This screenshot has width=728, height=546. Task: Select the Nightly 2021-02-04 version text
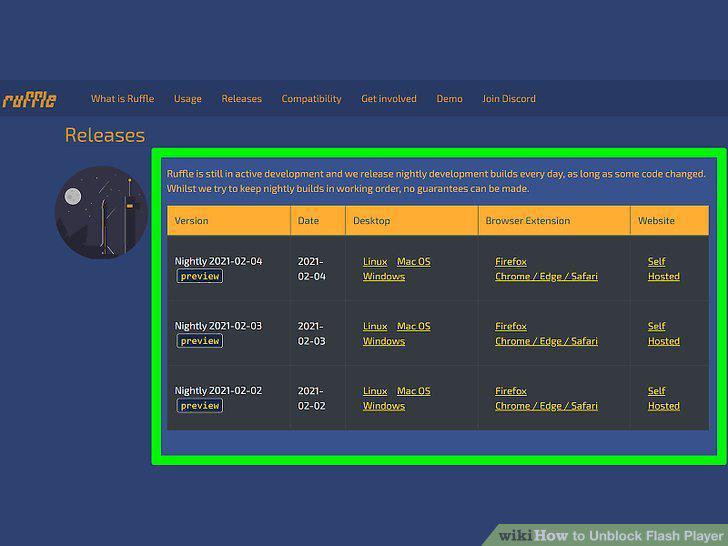pos(218,261)
